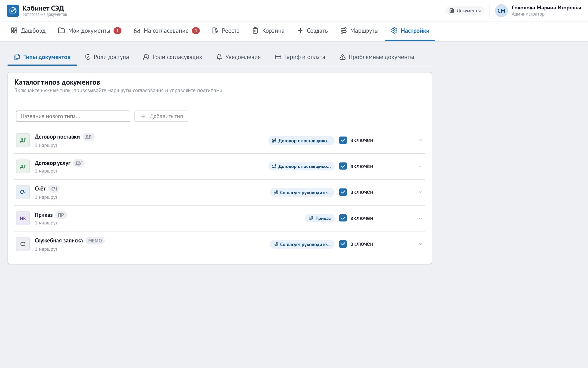Viewport: 588px width, 368px height.
Task: Click the Добавить тип button
Action: coord(161,116)
